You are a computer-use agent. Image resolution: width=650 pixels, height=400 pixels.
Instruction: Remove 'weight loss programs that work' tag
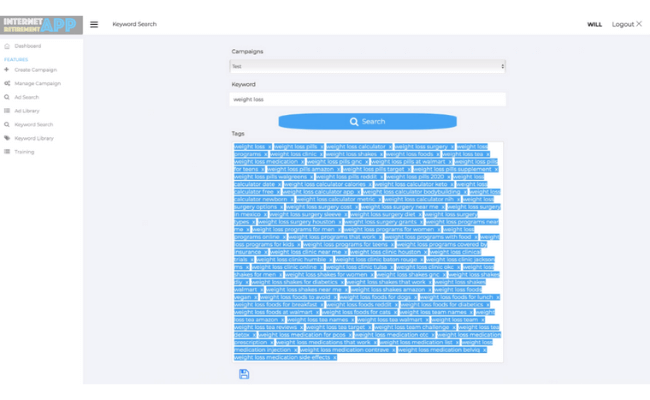[x=380, y=237]
